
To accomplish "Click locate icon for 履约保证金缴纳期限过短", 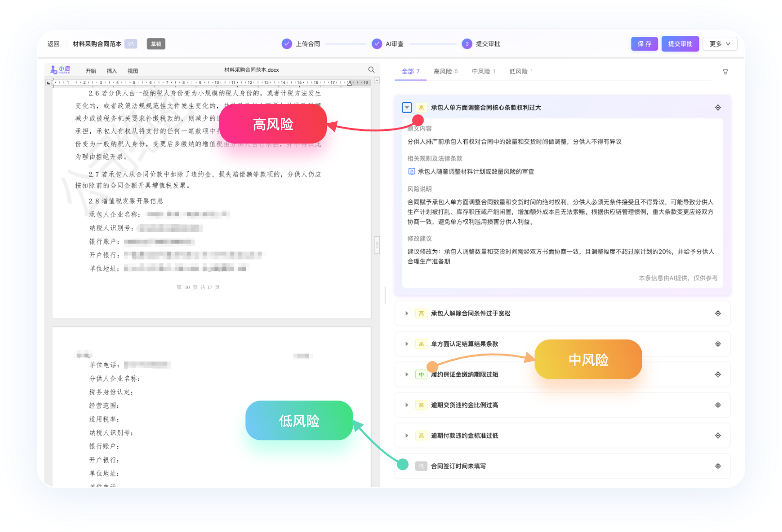I will point(718,375).
